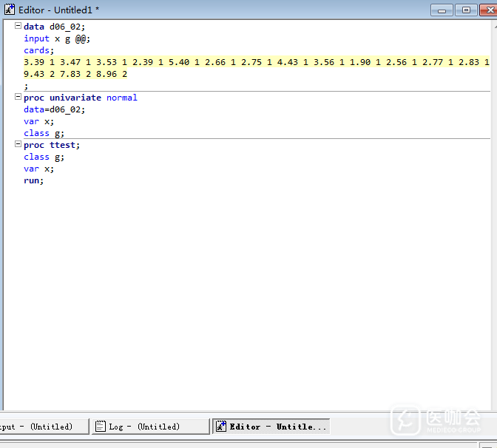
Task: Click the Editor icon in title bar
Action: click(x=10, y=10)
